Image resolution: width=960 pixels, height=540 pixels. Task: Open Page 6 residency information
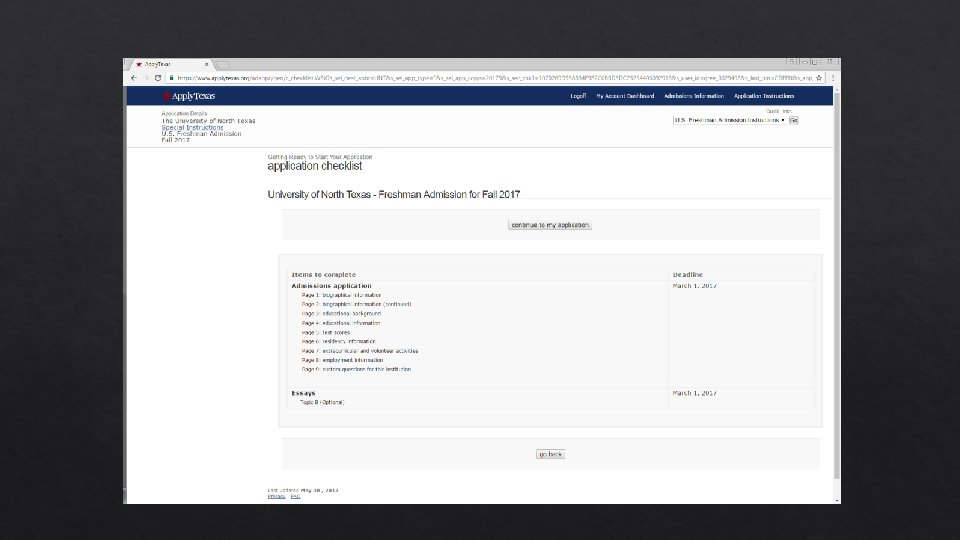338,342
